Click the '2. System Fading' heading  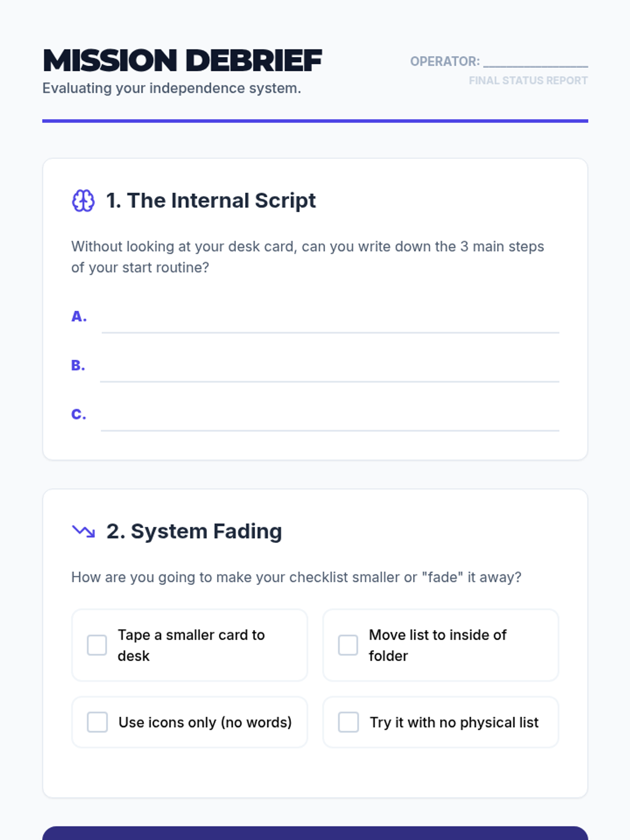(194, 531)
